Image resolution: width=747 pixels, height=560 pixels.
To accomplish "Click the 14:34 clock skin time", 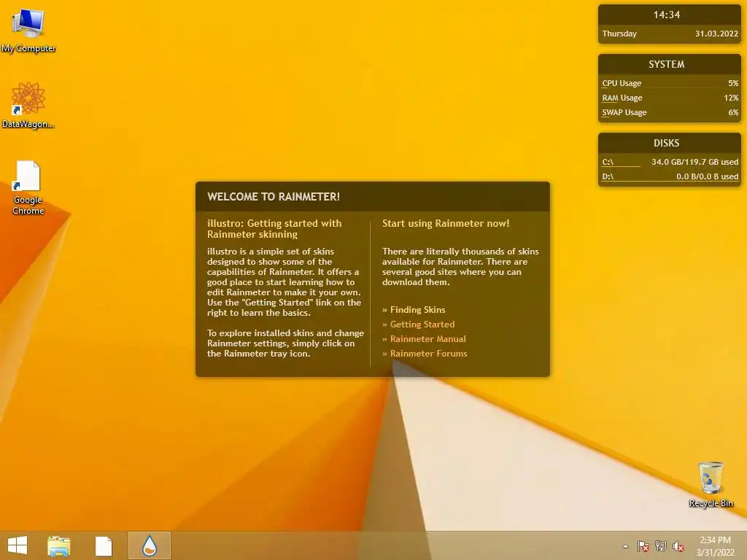I will coord(667,15).
